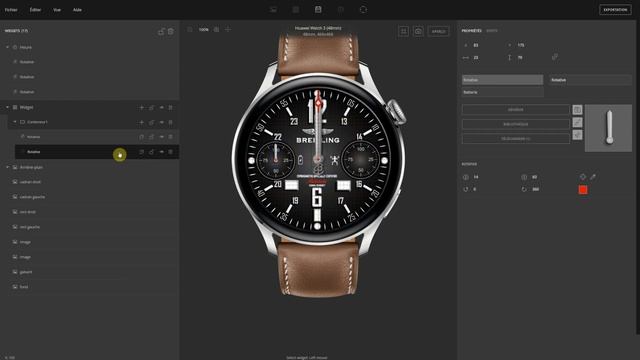Image resolution: width=640 pixels, height=360 pixels.
Task: Open the red color swatch
Action: coord(583,189)
